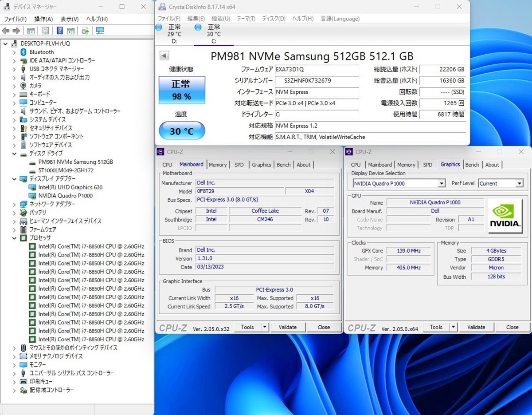This screenshot has width=532, height=415.
Task: Click the CrystalDiskInfo title bar app icon
Action: [162, 7]
